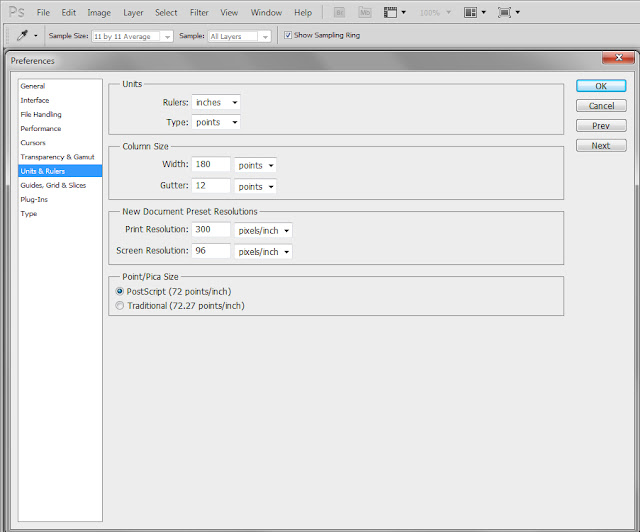Click the Cancel button
The height and width of the screenshot is (532, 640).
click(x=601, y=106)
